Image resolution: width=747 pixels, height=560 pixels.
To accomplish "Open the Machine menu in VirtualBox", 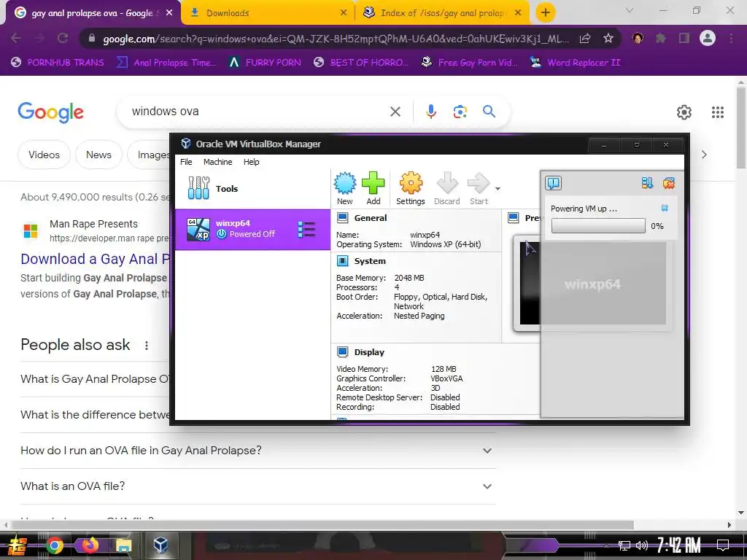I will pyautogui.click(x=217, y=162).
